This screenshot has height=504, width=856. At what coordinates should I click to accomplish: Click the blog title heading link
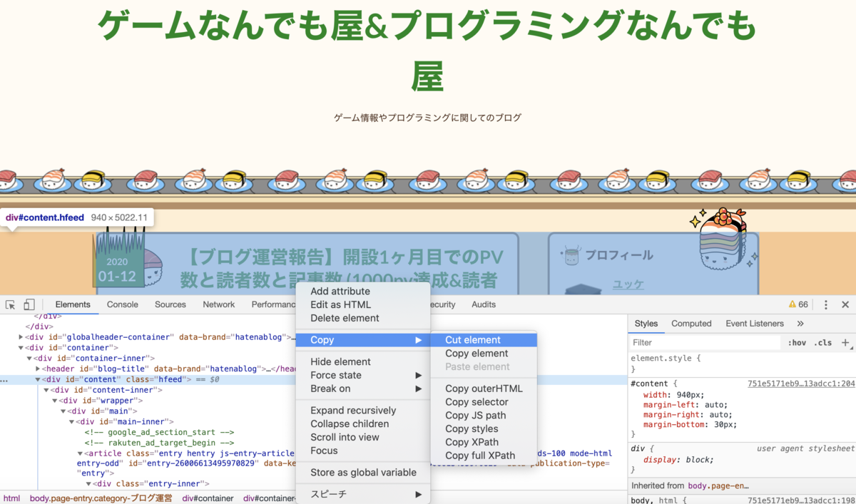coord(427,52)
